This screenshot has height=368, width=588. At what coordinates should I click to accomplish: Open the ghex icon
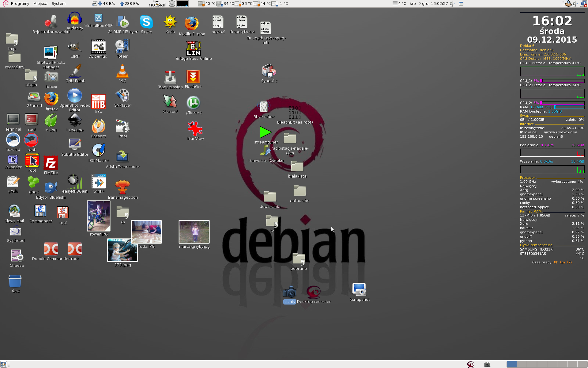coord(33,182)
